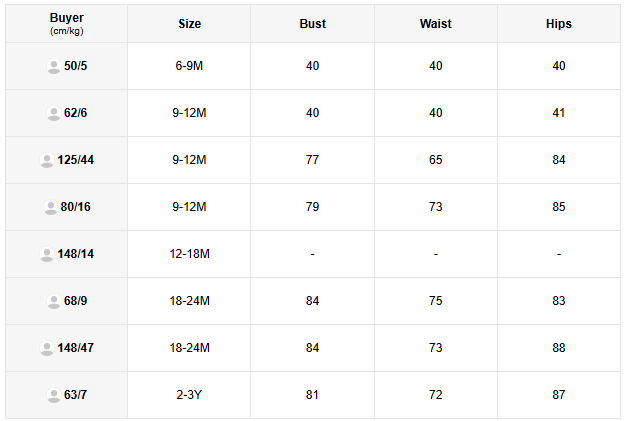Click the Waist column header
Image resolution: width=626 pixels, height=421 pixels.
[436, 24]
